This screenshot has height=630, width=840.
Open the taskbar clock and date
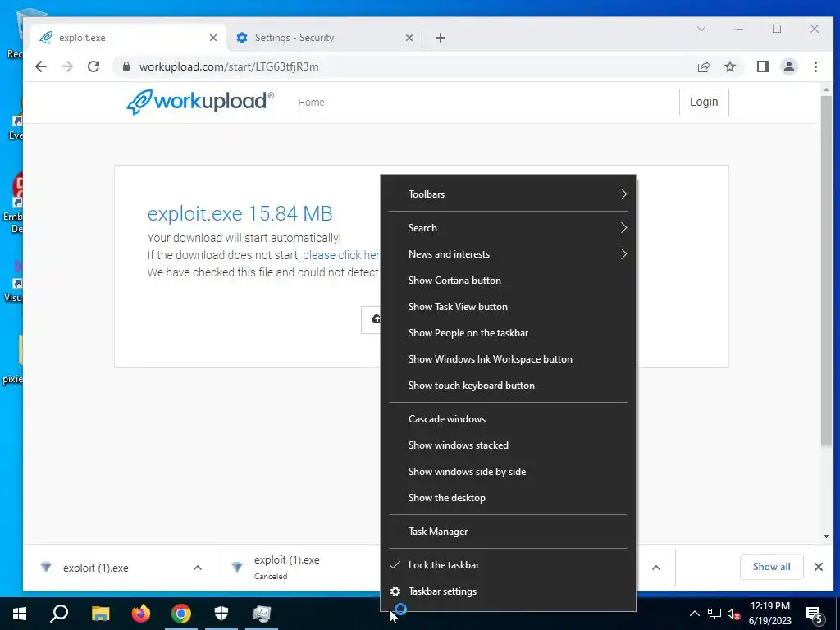(x=769, y=614)
